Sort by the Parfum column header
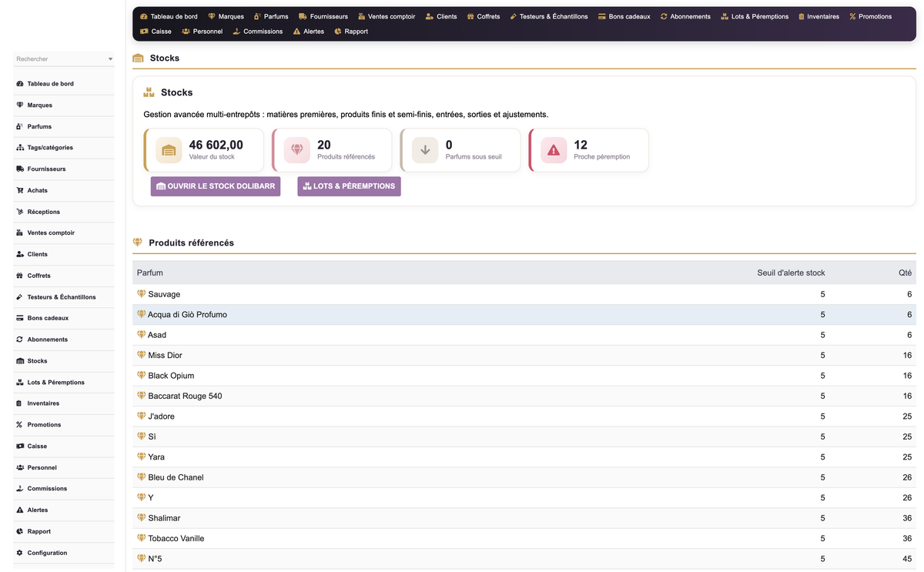924x572 pixels. pos(150,273)
